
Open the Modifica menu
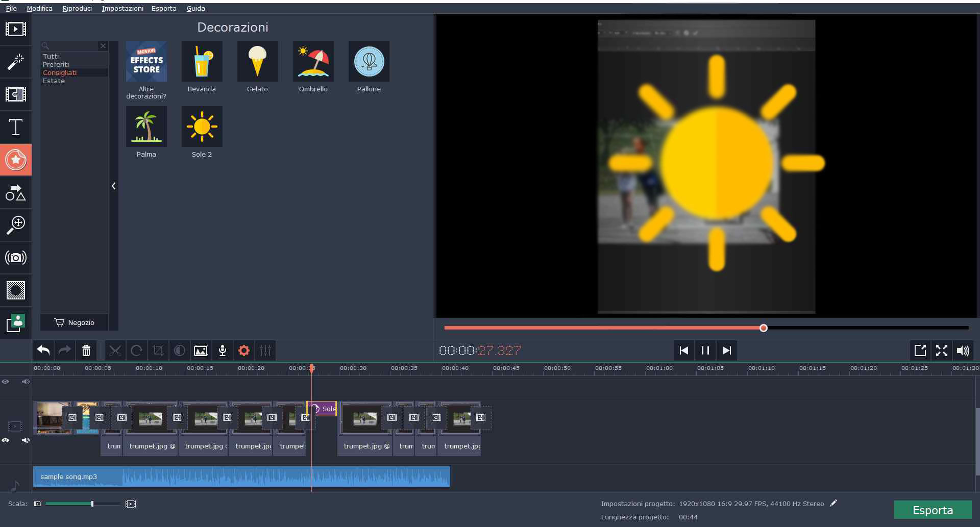(39, 8)
